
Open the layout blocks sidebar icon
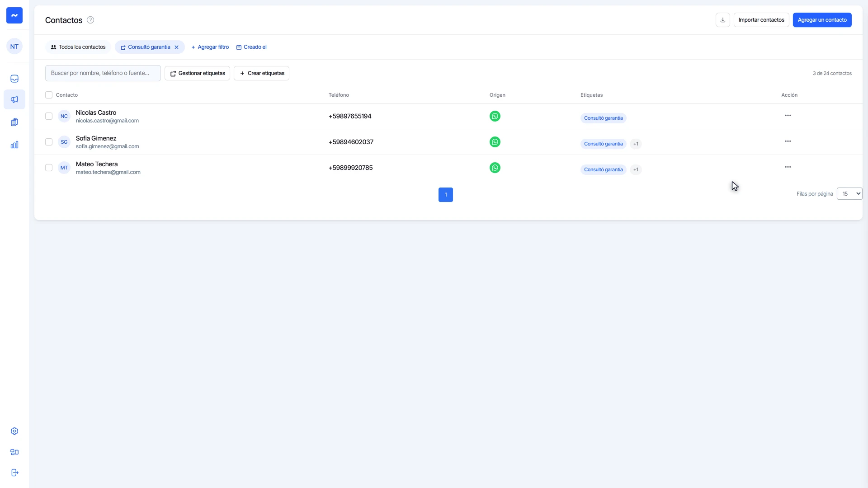tap(14, 452)
